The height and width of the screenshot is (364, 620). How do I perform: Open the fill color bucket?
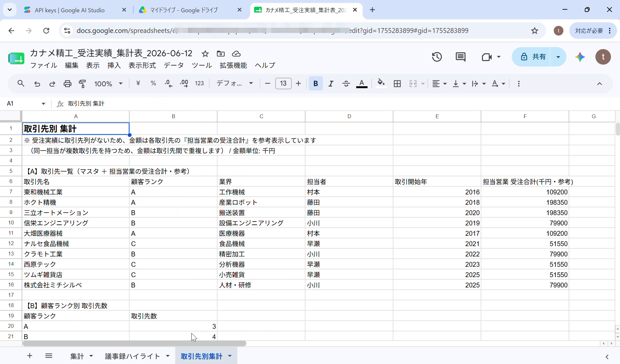381,84
